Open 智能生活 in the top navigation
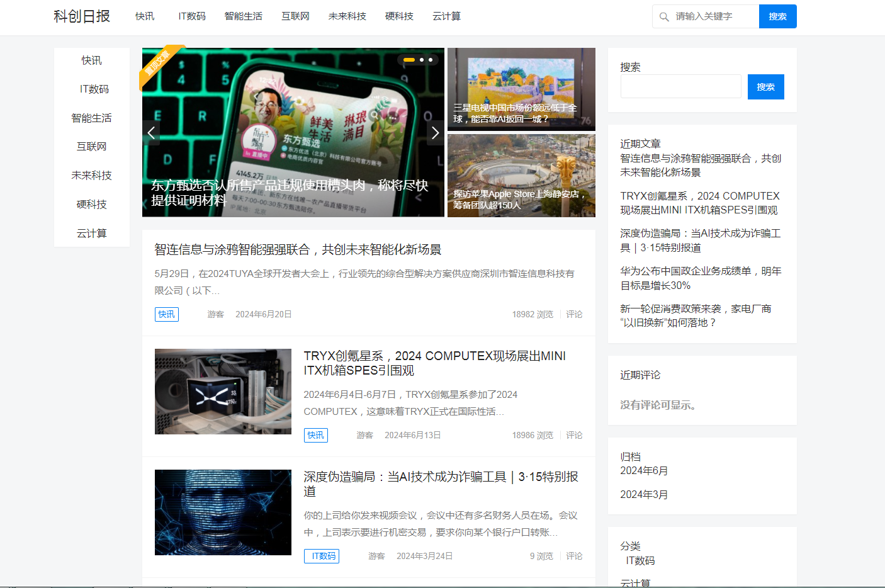 [x=244, y=16]
